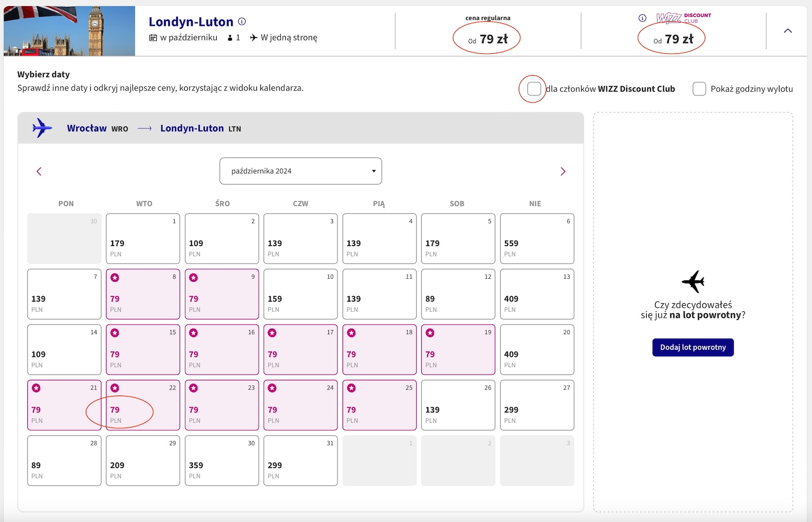This screenshot has width=812, height=522.
Task: Click the black airplane icon above return flight prompt
Action: pyautogui.click(x=693, y=281)
